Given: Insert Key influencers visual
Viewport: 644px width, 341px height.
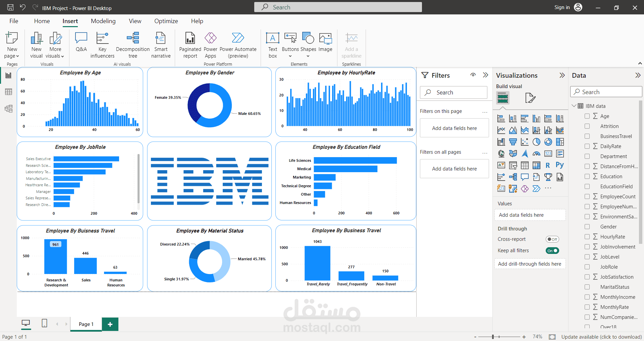Looking at the screenshot, I should pyautogui.click(x=102, y=45).
